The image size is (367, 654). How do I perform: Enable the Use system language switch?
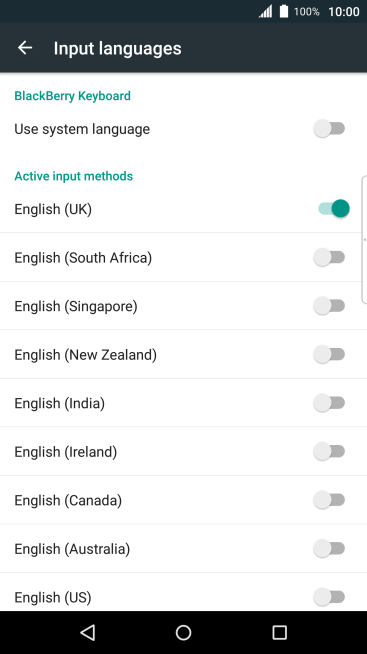[x=329, y=129]
